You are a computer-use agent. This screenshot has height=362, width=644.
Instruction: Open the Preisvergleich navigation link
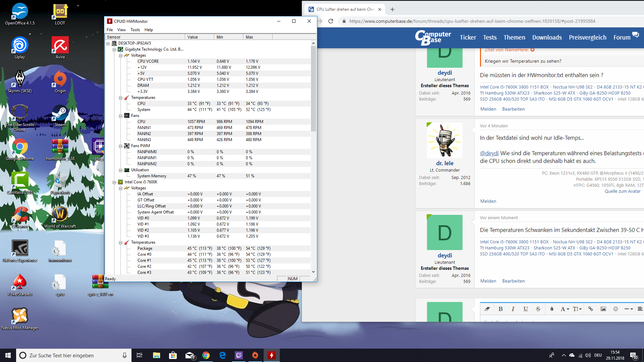(587, 38)
